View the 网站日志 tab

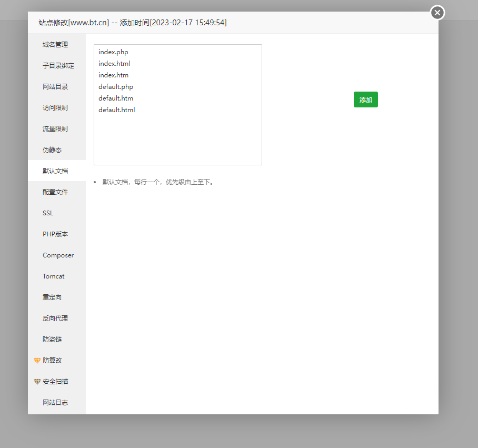[x=55, y=403]
